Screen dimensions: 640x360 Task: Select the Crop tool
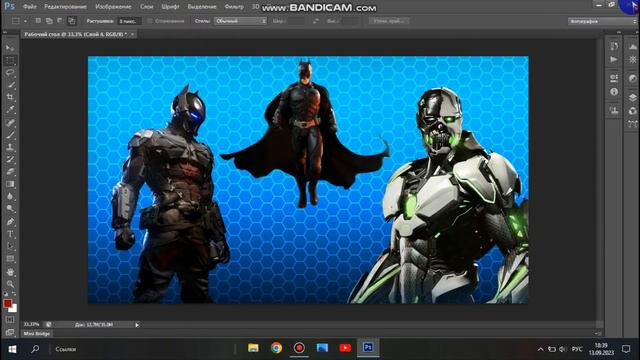(10, 97)
